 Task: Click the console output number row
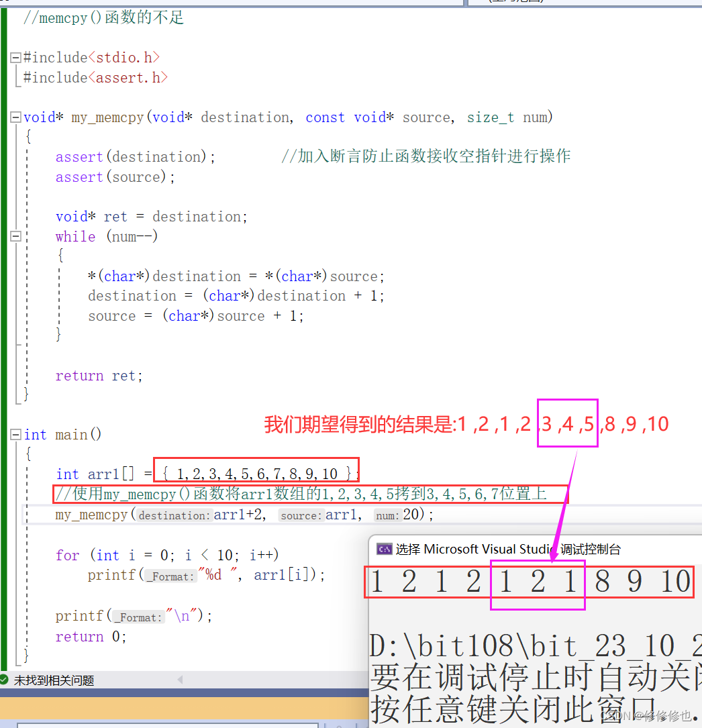pos(529,582)
